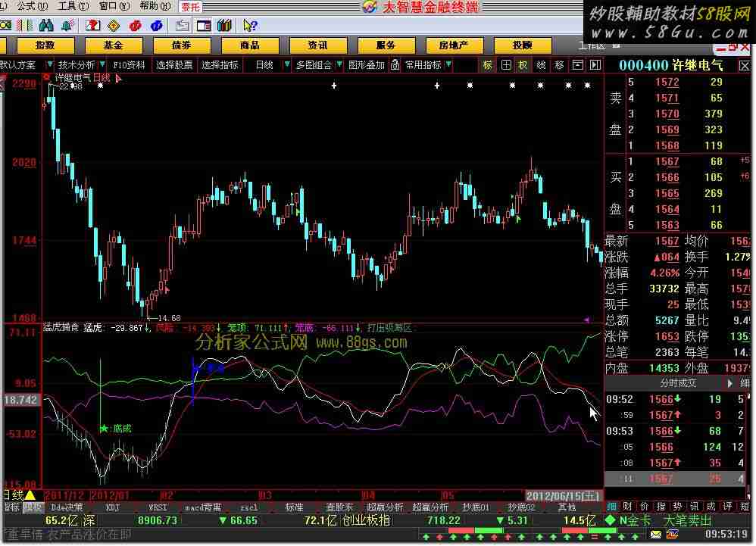Toggle the 移 move button
The height and width of the screenshot is (546, 756).
click(x=559, y=64)
